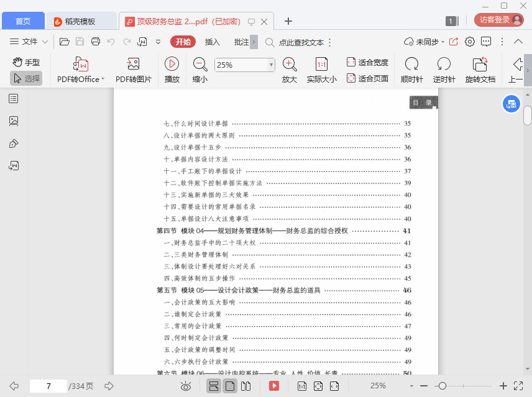Rotate page clockwise
The image size is (532, 397).
tap(411, 70)
